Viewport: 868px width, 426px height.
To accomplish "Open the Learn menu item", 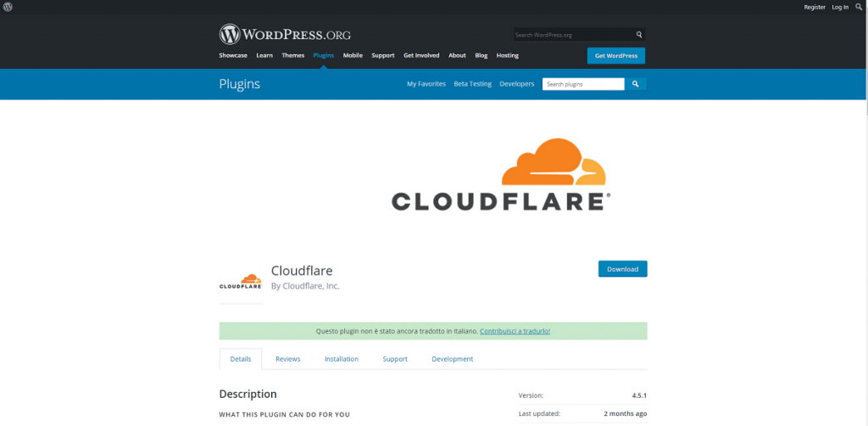I will 264,55.
